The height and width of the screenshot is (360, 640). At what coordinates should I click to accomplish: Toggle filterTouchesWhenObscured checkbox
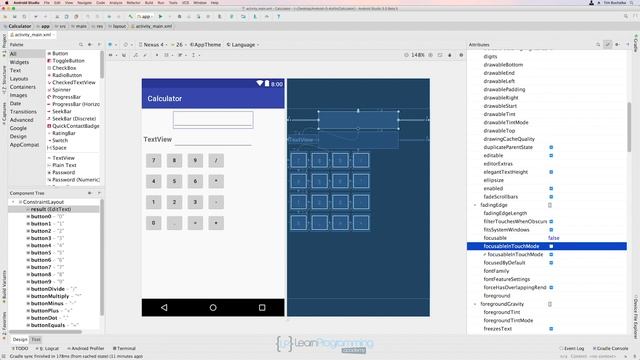(x=551, y=222)
